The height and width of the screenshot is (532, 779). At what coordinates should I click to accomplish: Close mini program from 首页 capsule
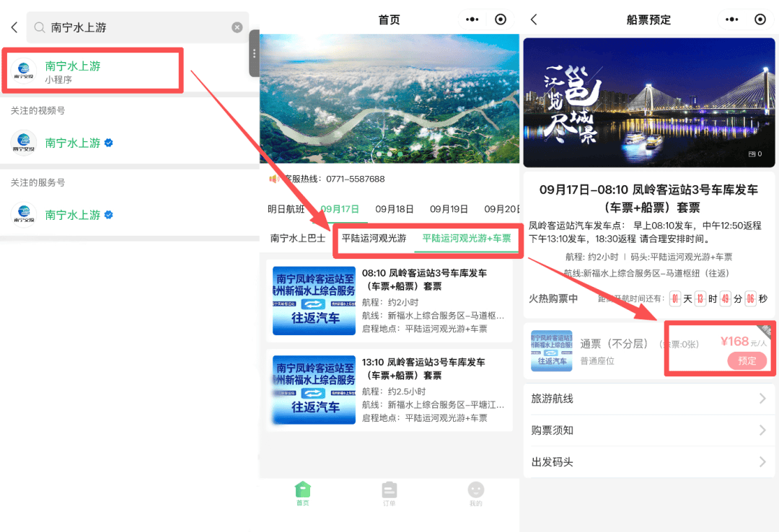pyautogui.click(x=501, y=19)
